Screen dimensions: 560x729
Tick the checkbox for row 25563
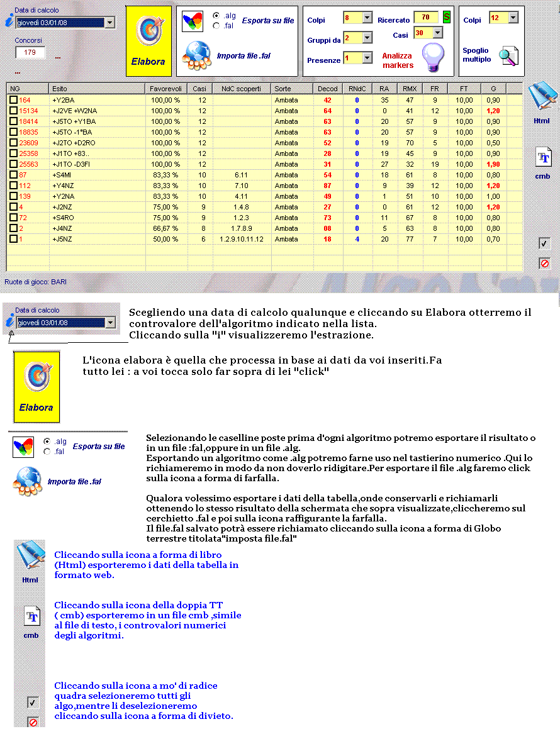[13, 164]
